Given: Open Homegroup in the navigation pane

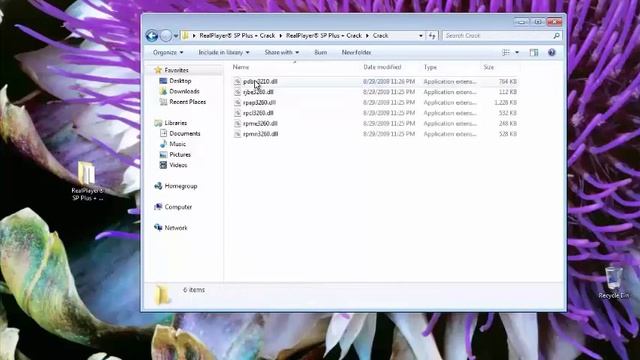Looking at the screenshot, I should click(181, 186).
